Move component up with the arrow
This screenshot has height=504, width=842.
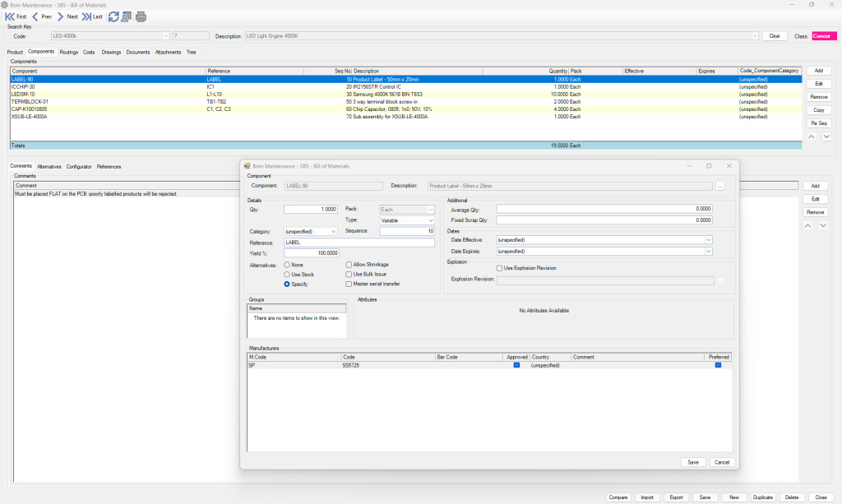(812, 136)
